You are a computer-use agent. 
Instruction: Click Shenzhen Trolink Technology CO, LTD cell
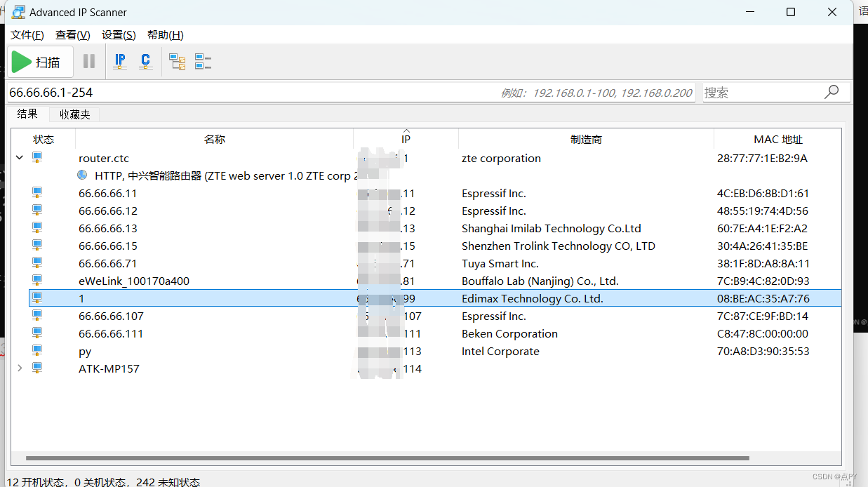click(559, 246)
